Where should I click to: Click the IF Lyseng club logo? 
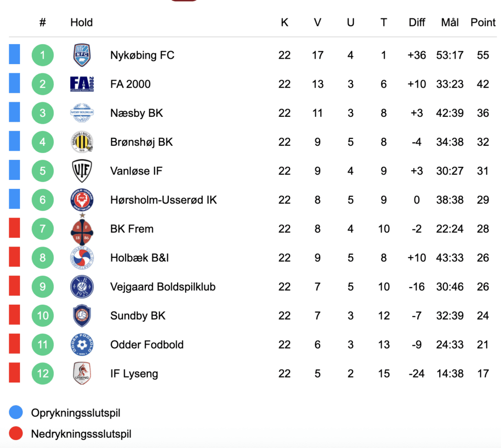pos(82,374)
